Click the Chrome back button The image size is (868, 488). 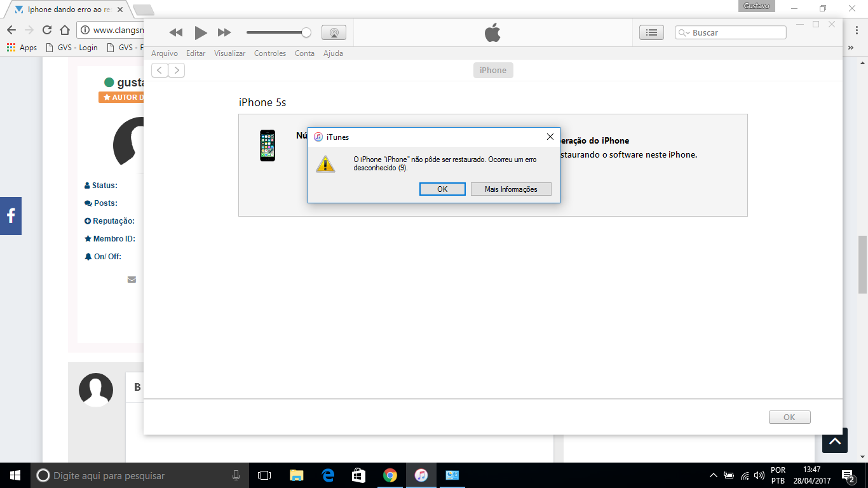tap(11, 30)
